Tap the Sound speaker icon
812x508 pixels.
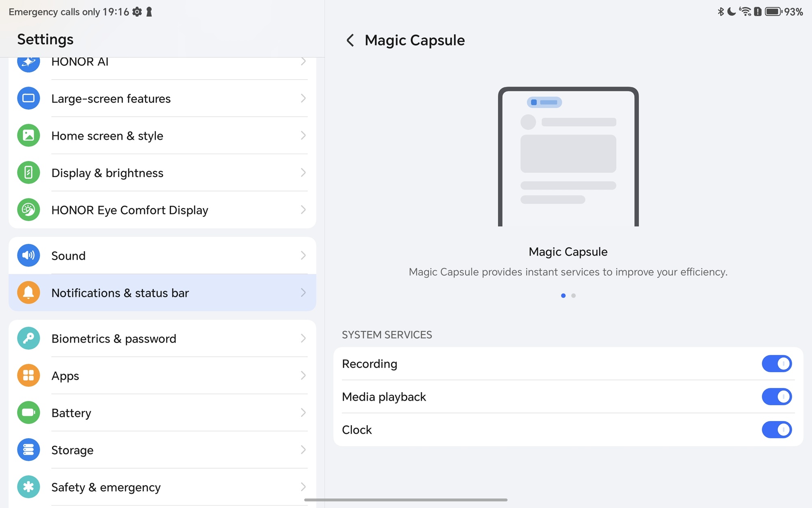[28, 255]
